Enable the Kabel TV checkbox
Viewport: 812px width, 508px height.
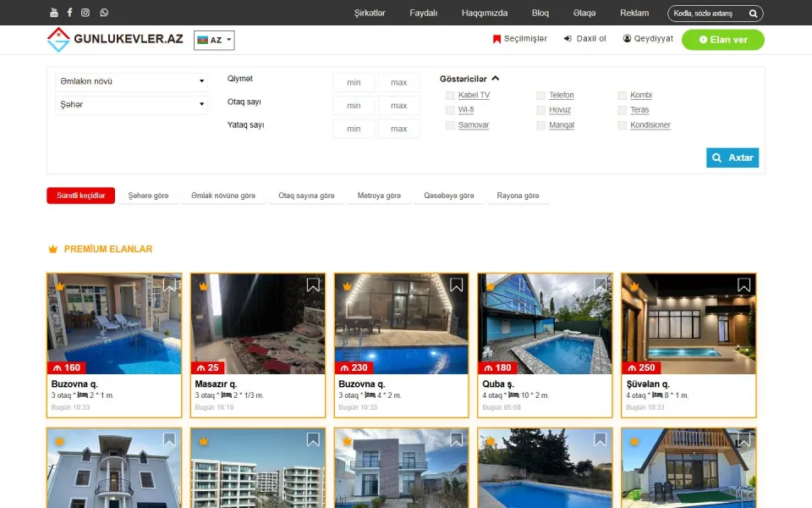pyautogui.click(x=450, y=96)
